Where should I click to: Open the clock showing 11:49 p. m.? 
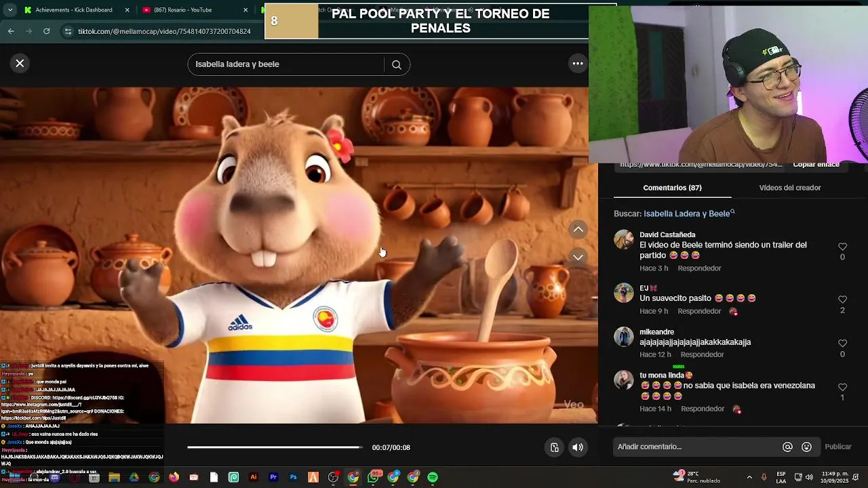(x=834, y=477)
